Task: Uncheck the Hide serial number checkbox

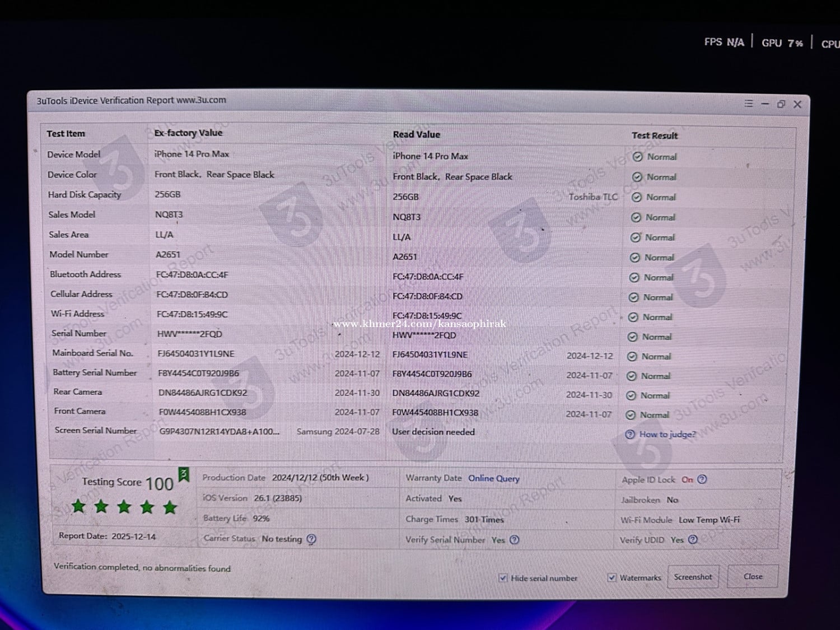Action: (503, 578)
